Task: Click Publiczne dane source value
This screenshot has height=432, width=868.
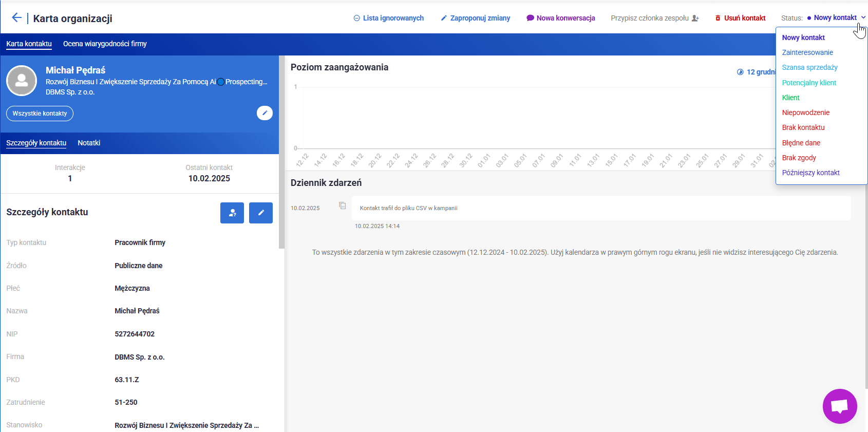Action: pyautogui.click(x=139, y=266)
